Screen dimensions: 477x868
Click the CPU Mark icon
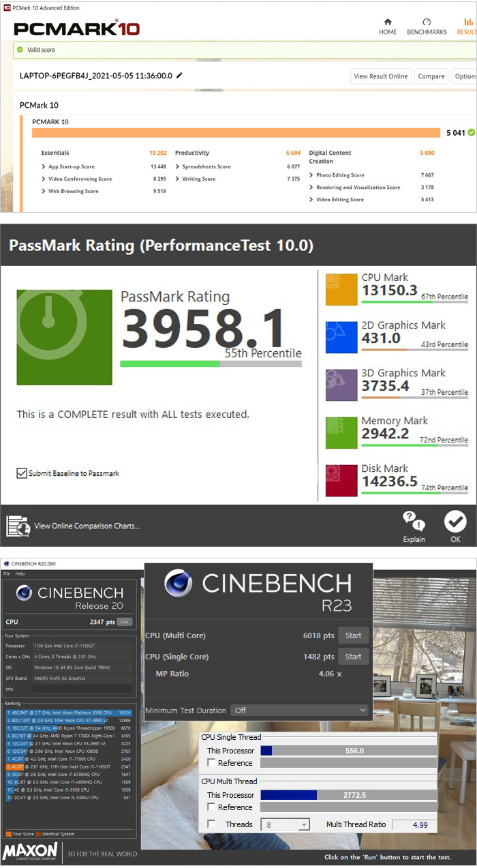tap(341, 289)
